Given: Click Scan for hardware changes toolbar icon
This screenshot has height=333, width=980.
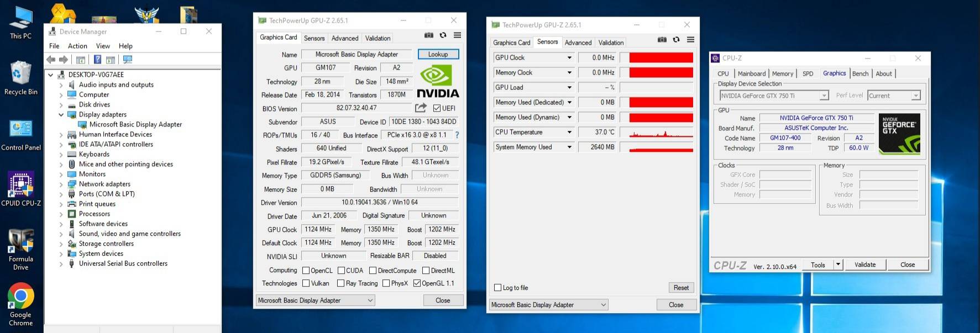Looking at the screenshot, I should 128,60.
